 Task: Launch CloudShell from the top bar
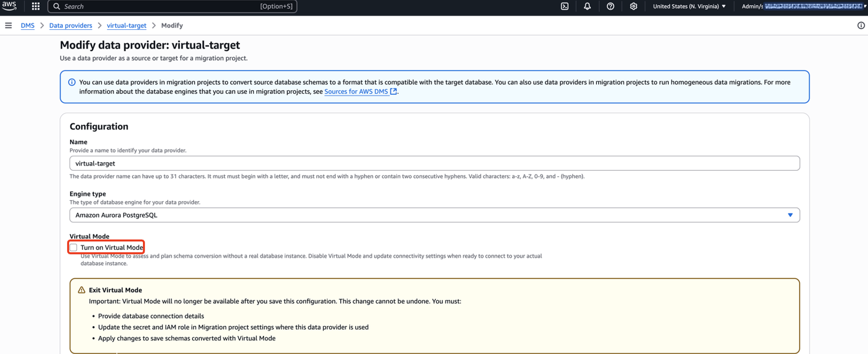565,6
